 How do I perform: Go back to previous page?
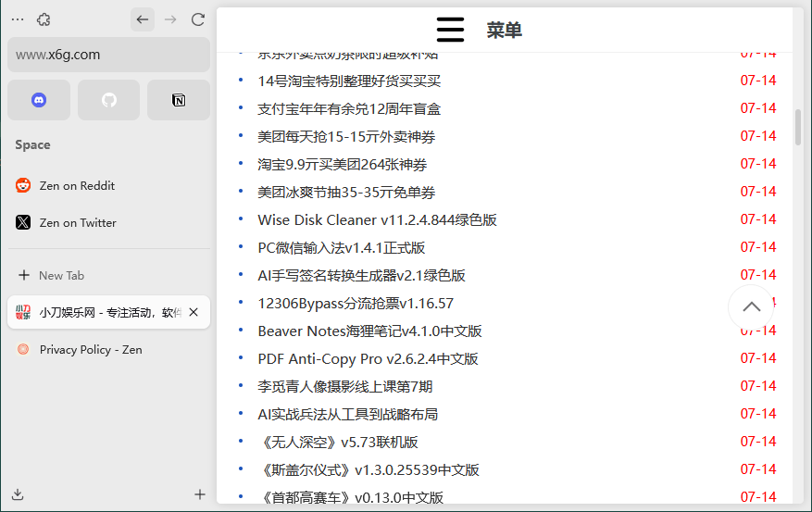pos(142,19)
